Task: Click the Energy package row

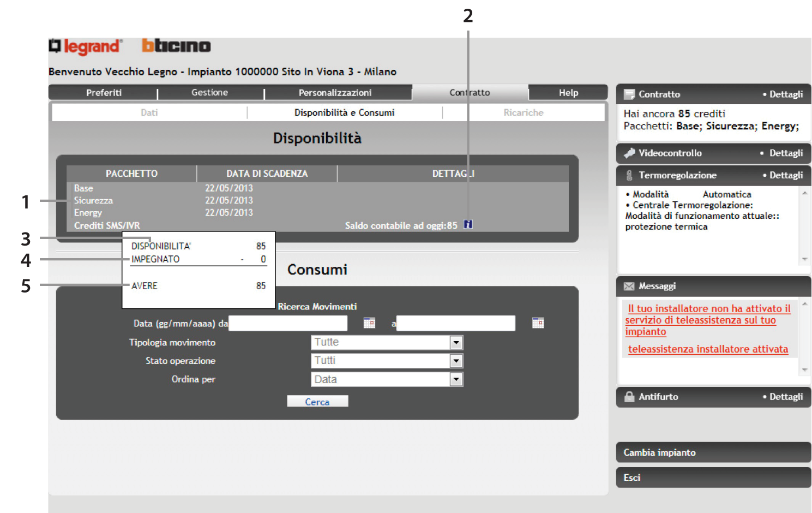Action: tap(317, 212)
